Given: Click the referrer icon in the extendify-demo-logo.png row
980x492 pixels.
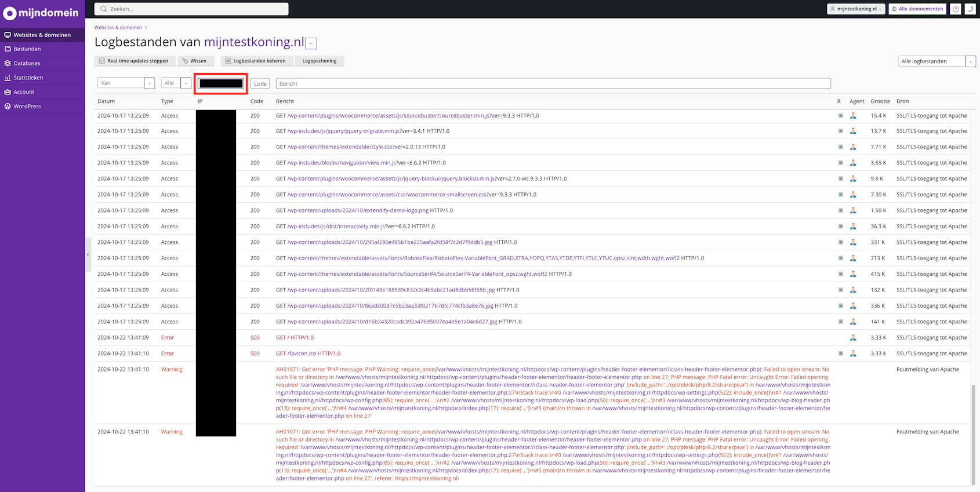Looking at the screenshot, I should click(841, 210).
